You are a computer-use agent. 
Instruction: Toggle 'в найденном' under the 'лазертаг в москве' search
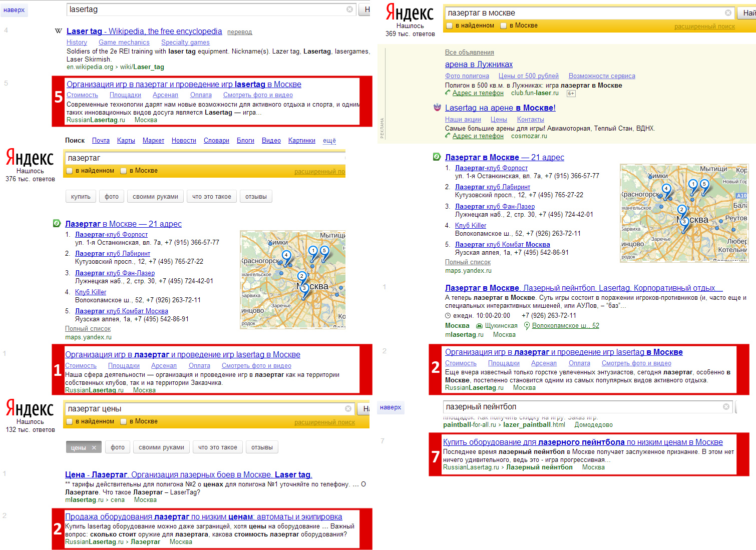coord(450,26)
